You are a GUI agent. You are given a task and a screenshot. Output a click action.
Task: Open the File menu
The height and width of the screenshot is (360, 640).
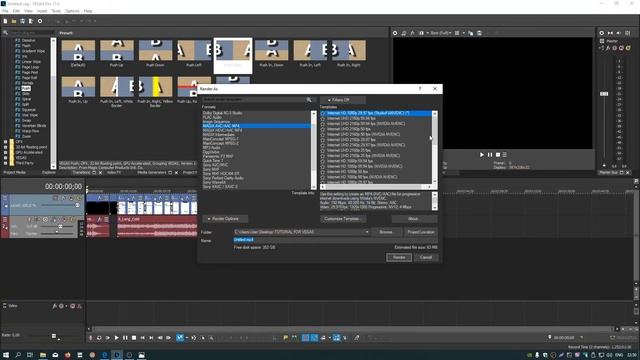(5, 11)
